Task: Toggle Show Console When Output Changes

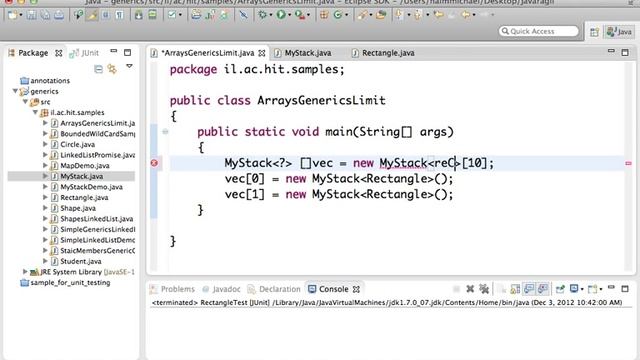Action: tap(529, 289)
